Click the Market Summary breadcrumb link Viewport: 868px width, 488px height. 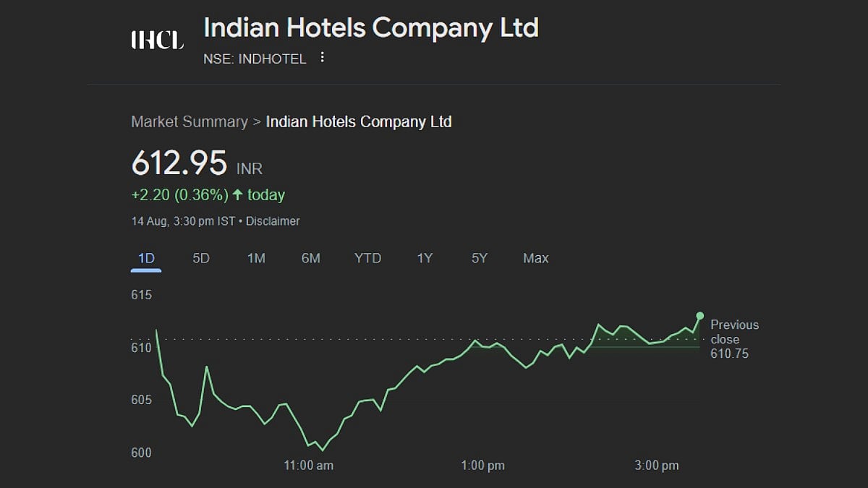[189, 121]
